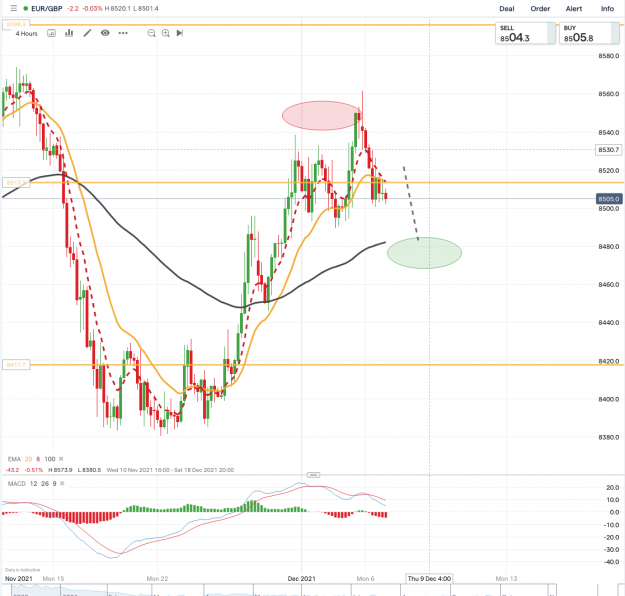Image resolution: width=625 pixels, height=596 pixels.
Task: Click the -0.03% change value in header
Action: (x=92, y=8)
